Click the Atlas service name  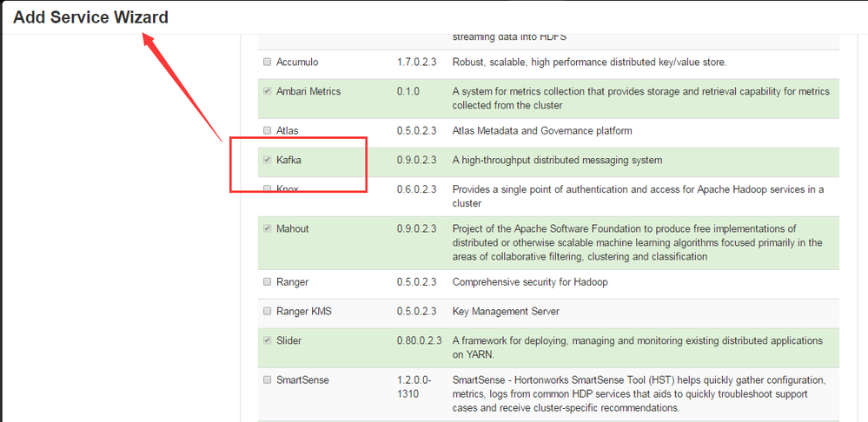(288, 130)
